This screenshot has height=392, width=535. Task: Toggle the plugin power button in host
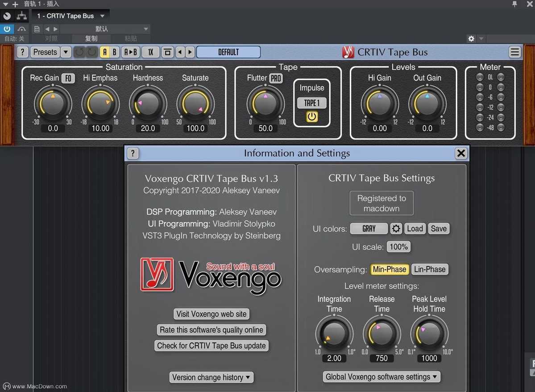(x=7, y=29)
